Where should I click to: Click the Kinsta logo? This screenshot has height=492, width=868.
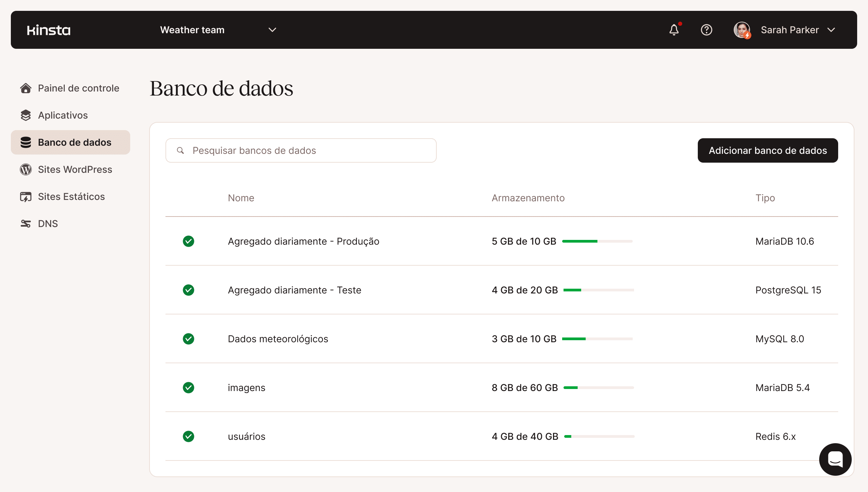49,30
